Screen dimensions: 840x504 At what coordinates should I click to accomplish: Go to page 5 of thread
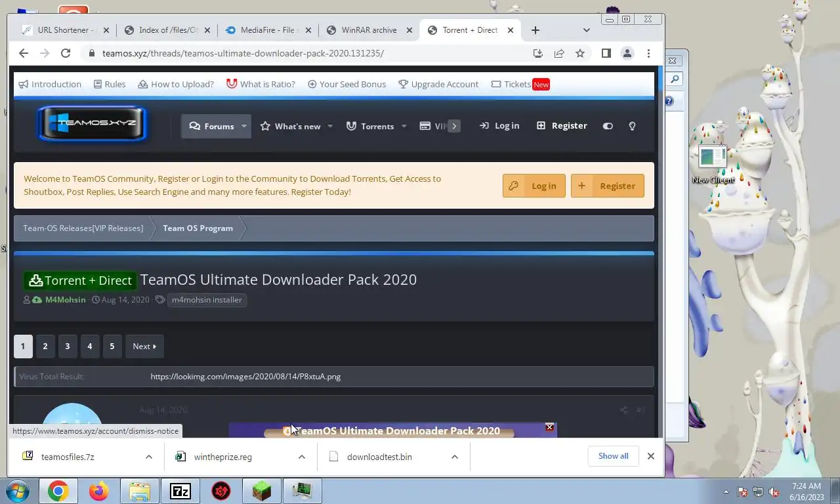[112, 346]
